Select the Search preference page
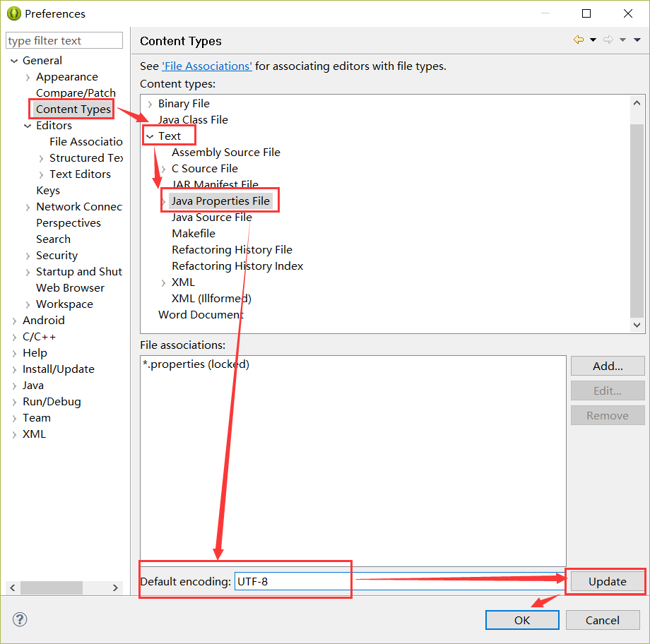Viewport: 650px width, 644px height. point(53,239)
